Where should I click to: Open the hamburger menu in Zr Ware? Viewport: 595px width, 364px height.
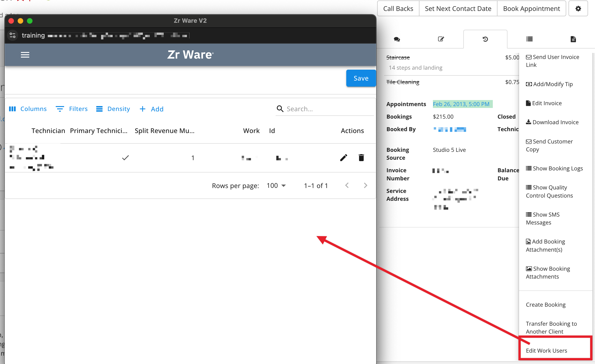[25, 55]
